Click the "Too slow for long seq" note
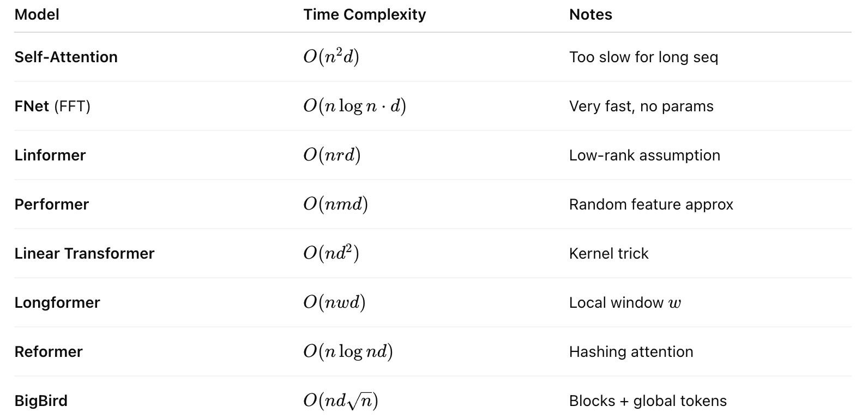This screenshot has width=868, height=418. tap(643, 57)
